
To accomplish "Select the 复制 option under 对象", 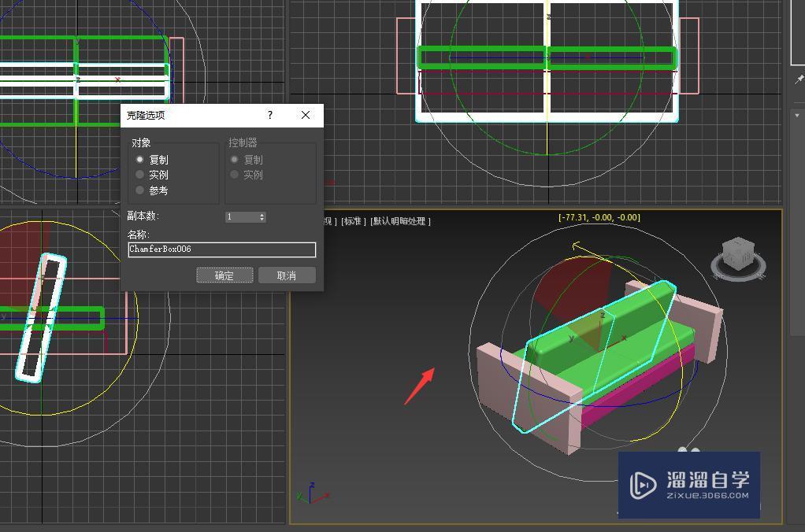I will pyautogui.click(x=140, y=160).
